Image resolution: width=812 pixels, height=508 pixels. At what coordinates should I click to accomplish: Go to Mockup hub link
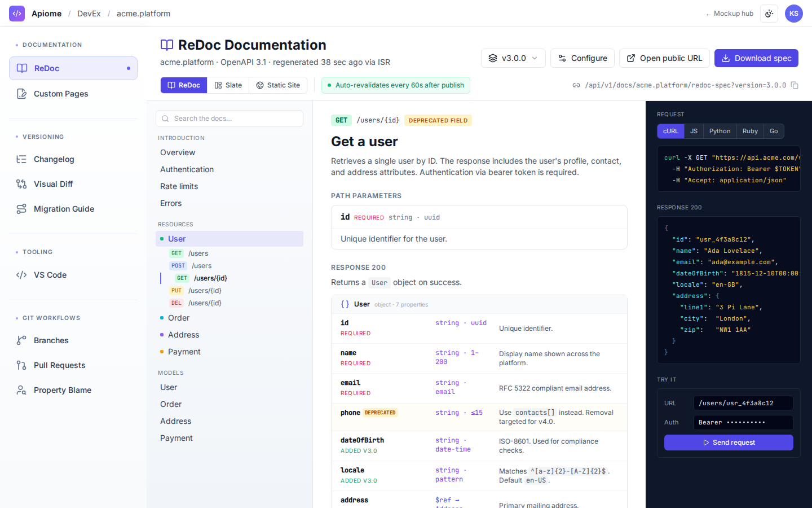click(x=730, y=14)
